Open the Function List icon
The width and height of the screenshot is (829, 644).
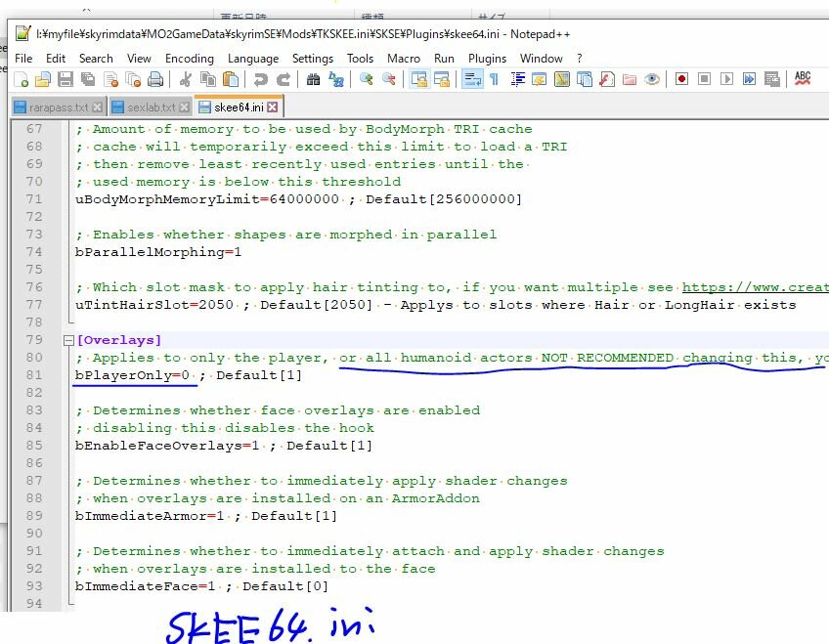tap(607, 79)
